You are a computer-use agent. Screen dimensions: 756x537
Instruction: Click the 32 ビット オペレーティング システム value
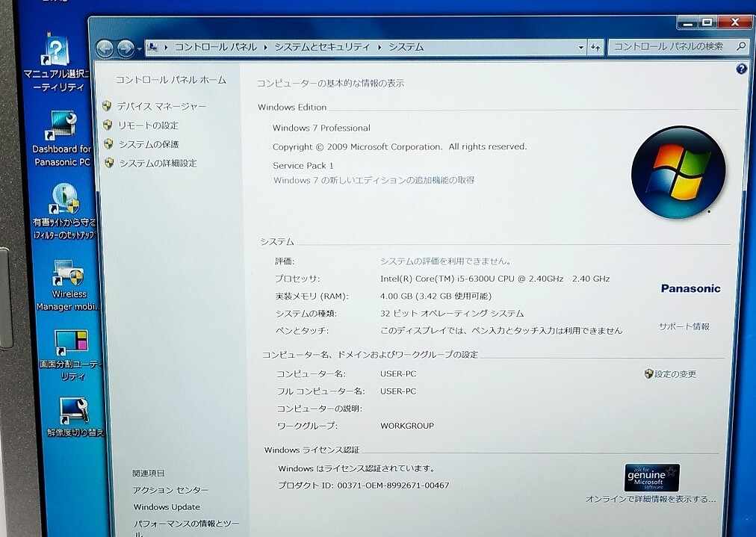coord(452,314)
